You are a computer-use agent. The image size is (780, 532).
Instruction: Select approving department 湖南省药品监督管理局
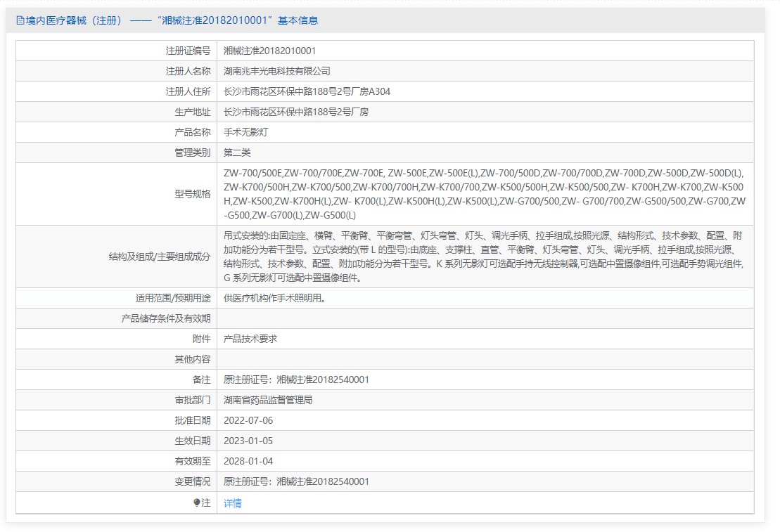tap(268, 400)
